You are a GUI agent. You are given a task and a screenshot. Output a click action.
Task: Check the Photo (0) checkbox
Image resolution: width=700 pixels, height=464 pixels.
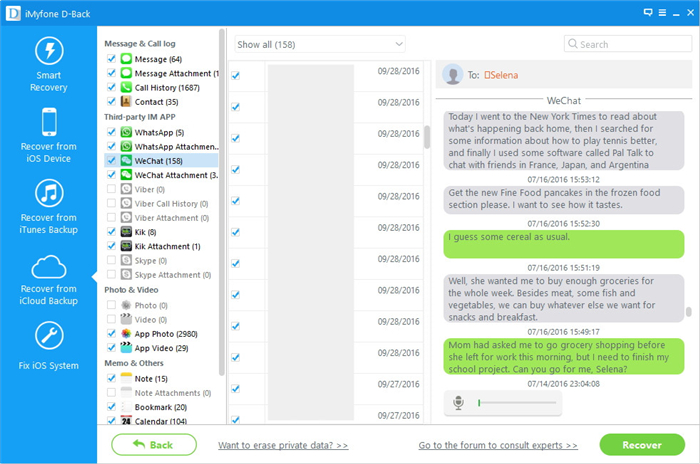(112, 305)
